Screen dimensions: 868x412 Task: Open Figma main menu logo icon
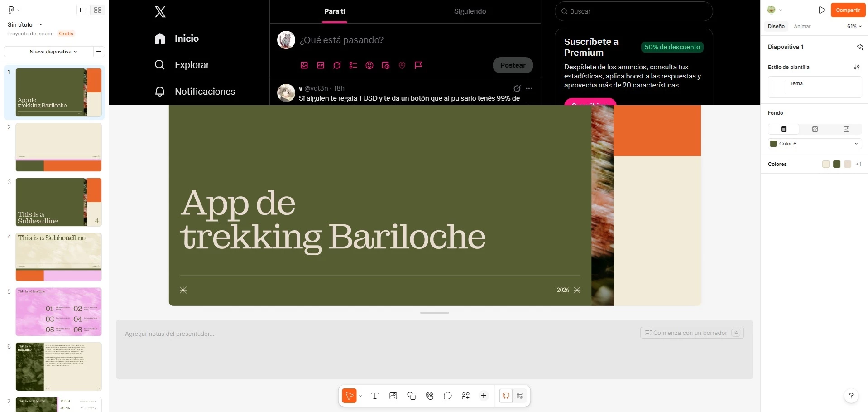[x=11, y=10]
